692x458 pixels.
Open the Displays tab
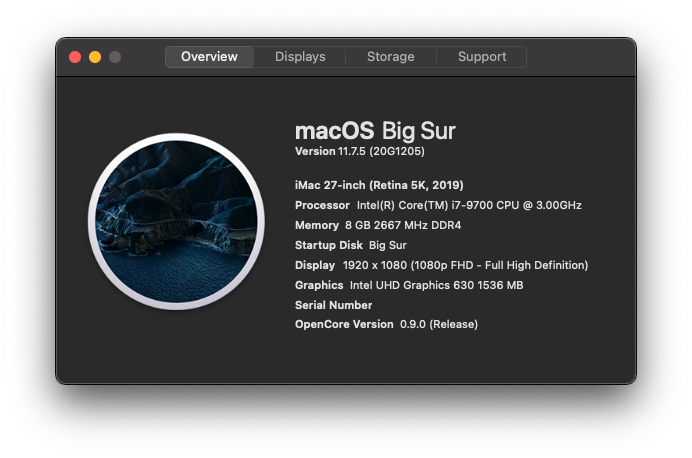click(x=300, y=57)
